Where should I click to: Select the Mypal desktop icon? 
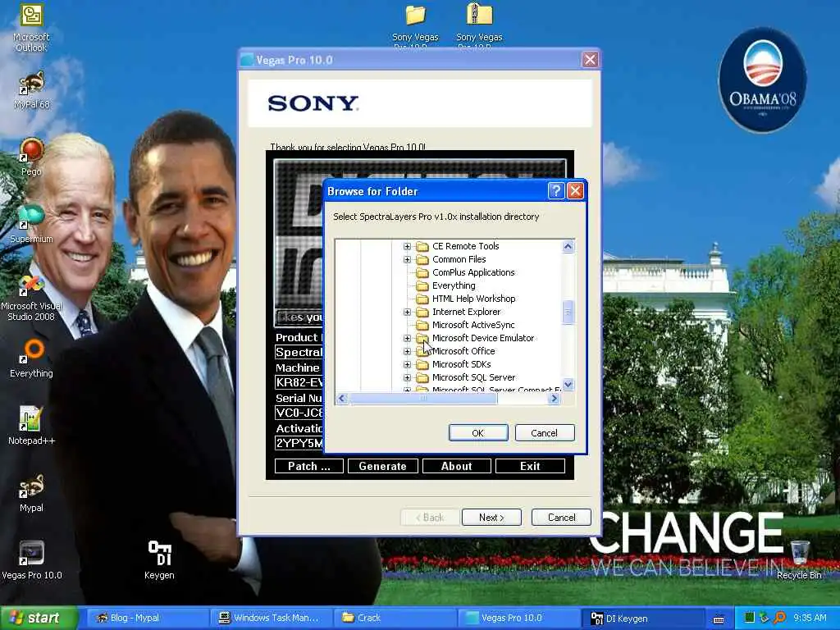[x=31, y=493]
